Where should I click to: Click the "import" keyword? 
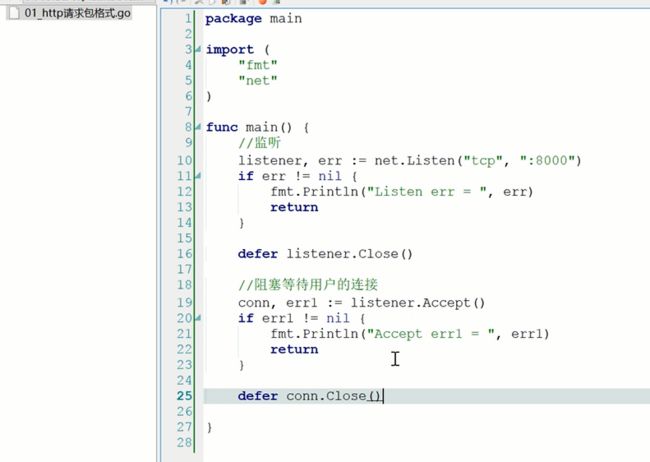tap(230, 50)
